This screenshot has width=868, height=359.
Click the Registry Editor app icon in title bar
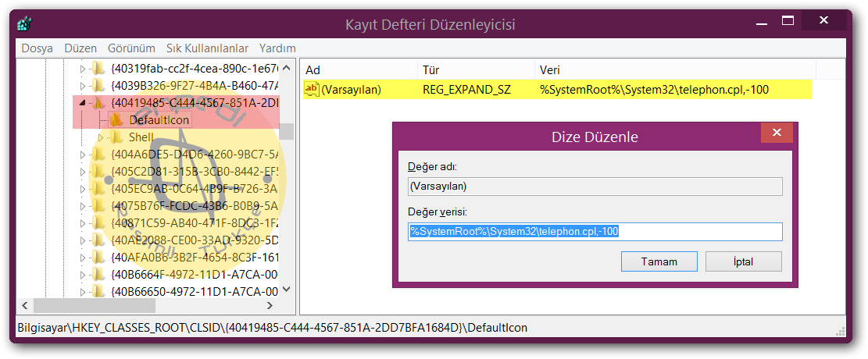coord(24,24)
